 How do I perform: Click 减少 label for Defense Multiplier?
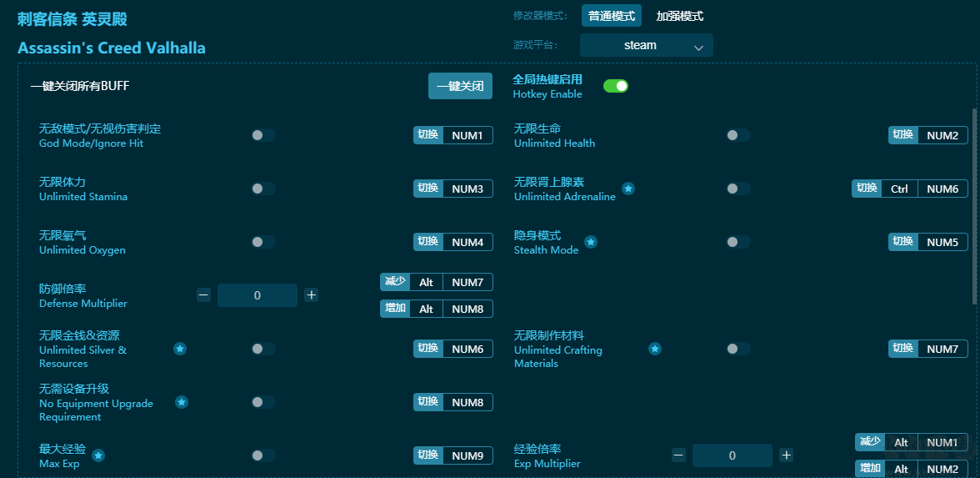coord(395,282)
